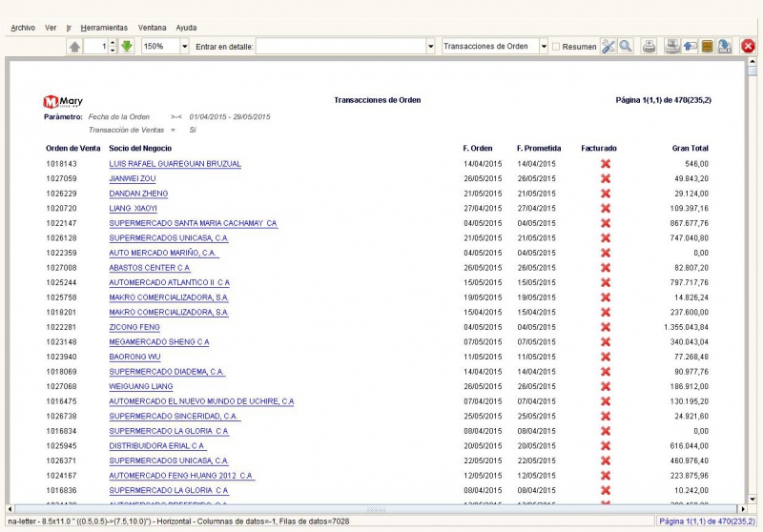763x532 pixels.
Task: Click order date 27/04/2015 for LIANG XIAOYI
Action: coord(483,208)
